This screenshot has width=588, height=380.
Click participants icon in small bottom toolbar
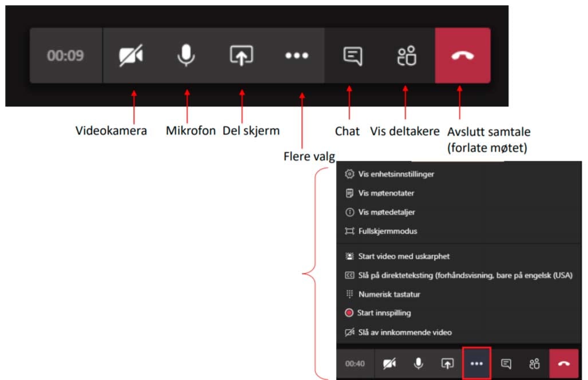point(535,363)
